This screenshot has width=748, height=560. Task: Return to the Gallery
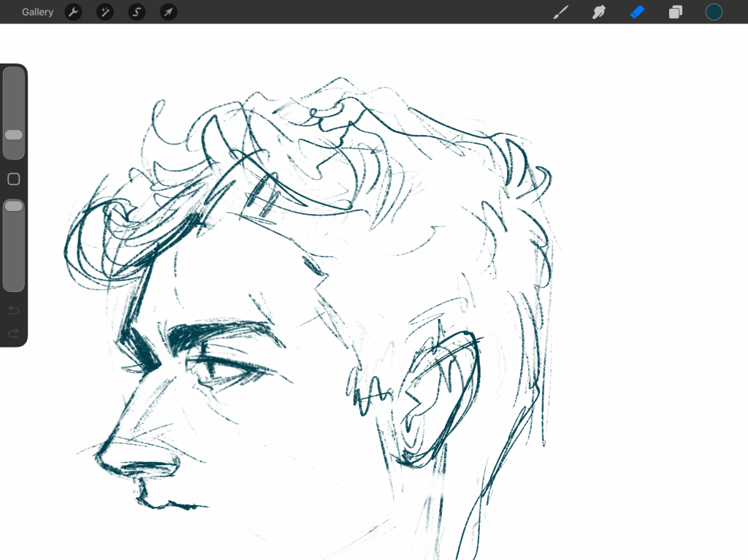coord(37,12)
